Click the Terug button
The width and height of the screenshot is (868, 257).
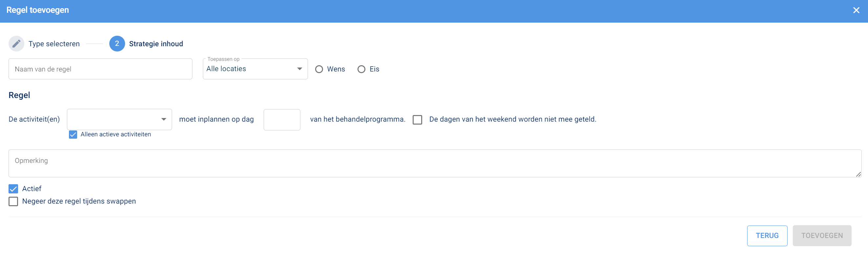767,235
